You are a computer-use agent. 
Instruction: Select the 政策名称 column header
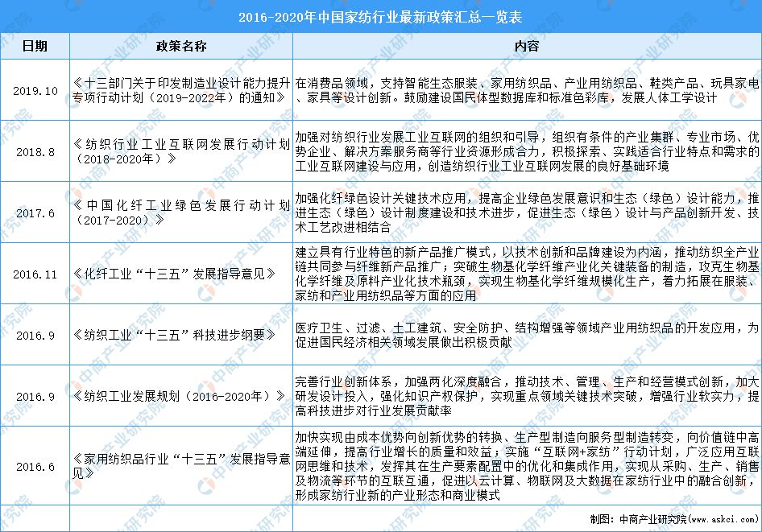coord(181,46)
